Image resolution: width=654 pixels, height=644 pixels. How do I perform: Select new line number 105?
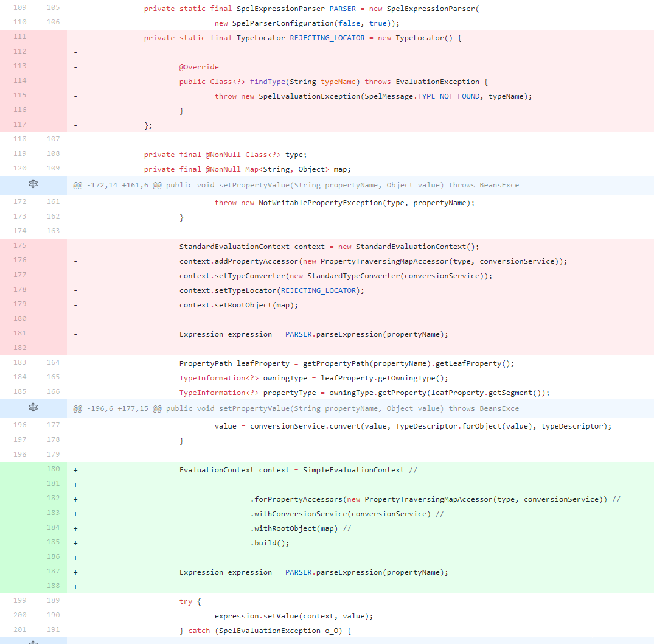point(53,7)
